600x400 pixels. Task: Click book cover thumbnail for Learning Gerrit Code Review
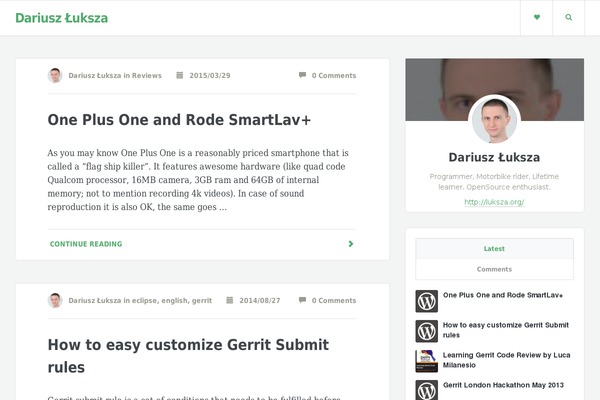pyautogui.click(x=427, y=361)
